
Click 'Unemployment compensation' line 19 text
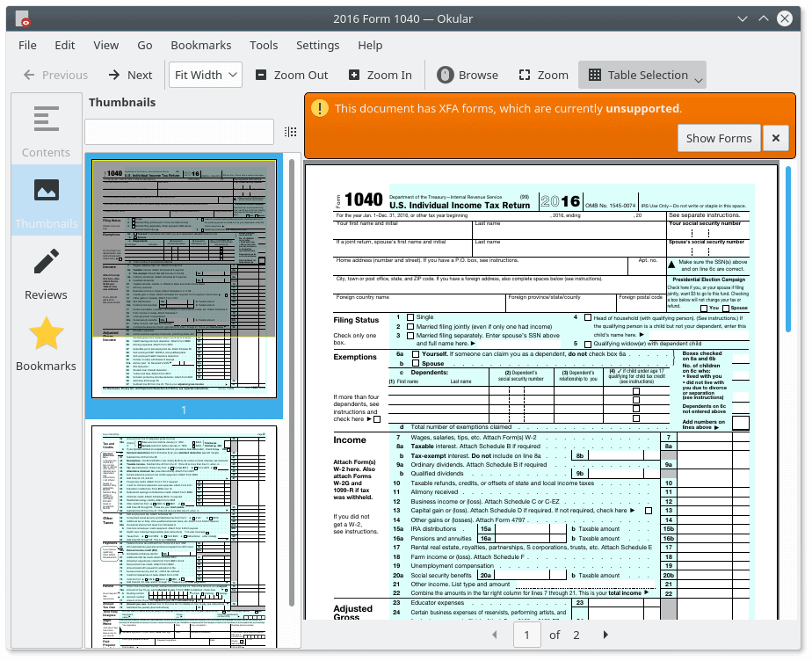pos(452,566)
